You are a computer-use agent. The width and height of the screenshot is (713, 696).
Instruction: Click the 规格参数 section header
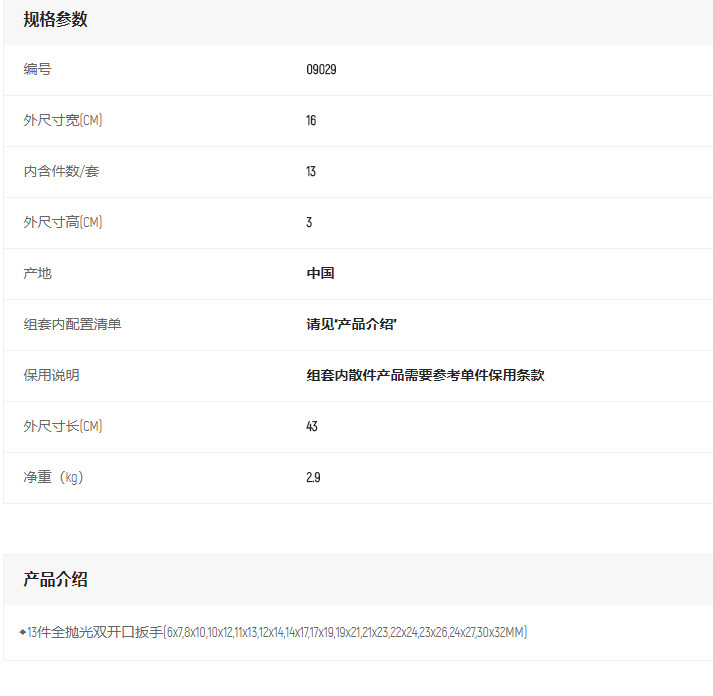coord(55,19)
